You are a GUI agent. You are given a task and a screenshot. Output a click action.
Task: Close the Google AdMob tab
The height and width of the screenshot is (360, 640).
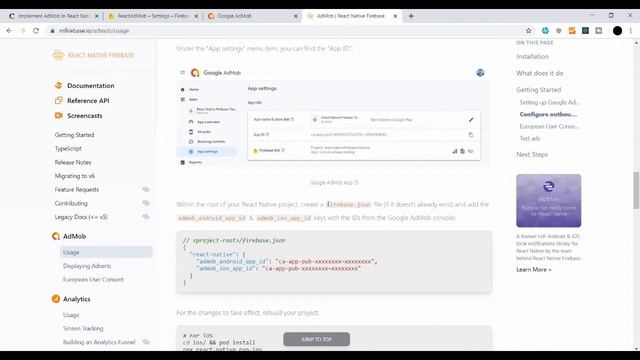(296, 16)
